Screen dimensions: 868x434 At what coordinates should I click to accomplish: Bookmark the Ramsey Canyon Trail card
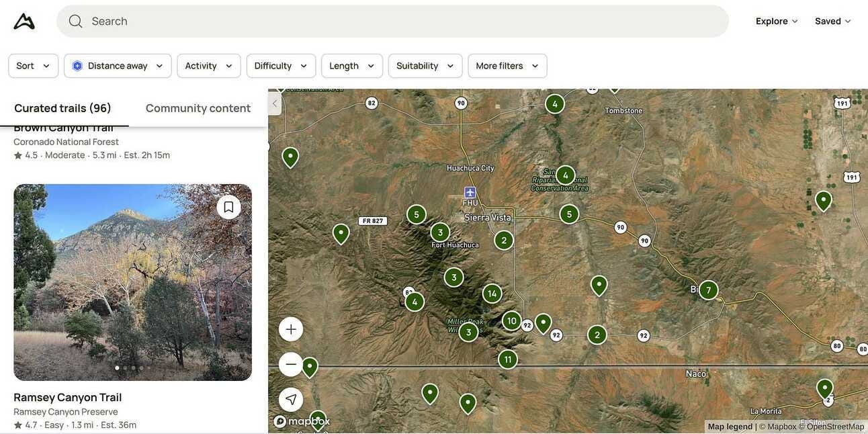coord(228,207)
